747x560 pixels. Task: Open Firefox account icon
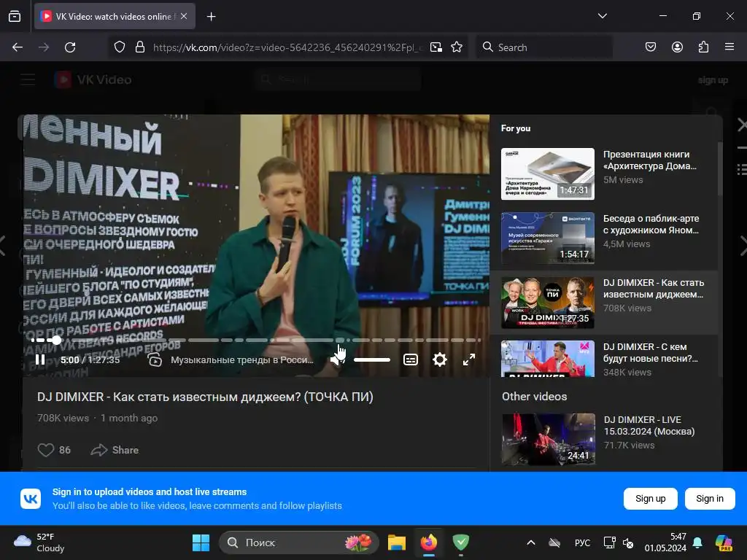click(x=677, y=47)
